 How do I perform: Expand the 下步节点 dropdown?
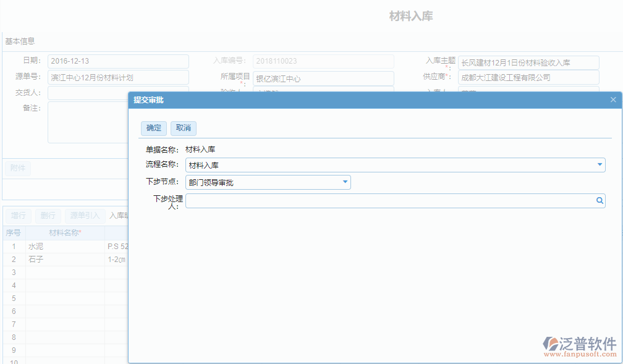[x=344, y=182]
